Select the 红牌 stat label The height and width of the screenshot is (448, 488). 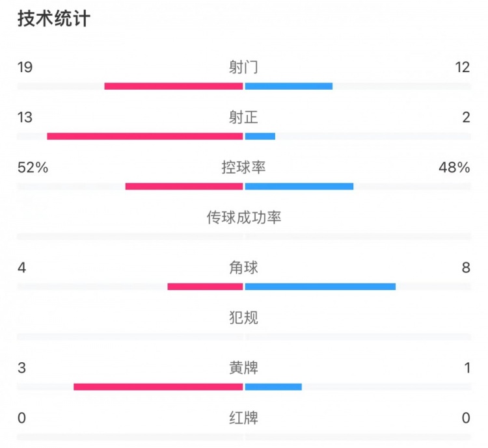click(244, 417)
